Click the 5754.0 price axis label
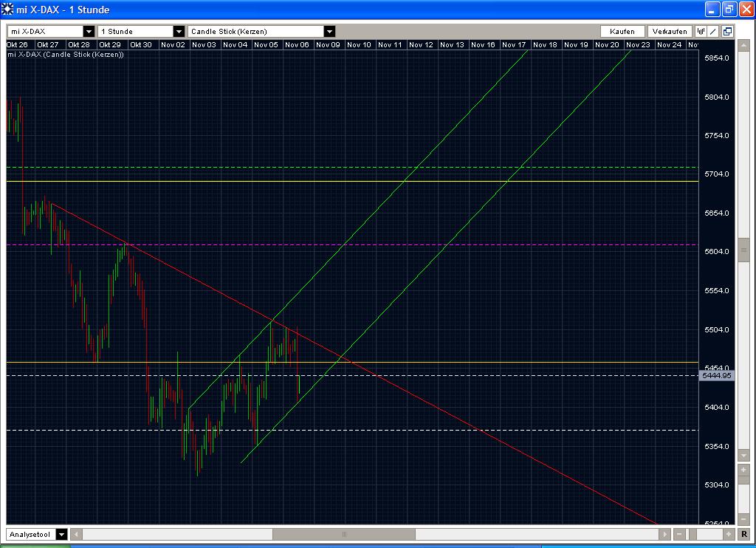Screen dimensions: 756x548 click(x=716, y=136)
